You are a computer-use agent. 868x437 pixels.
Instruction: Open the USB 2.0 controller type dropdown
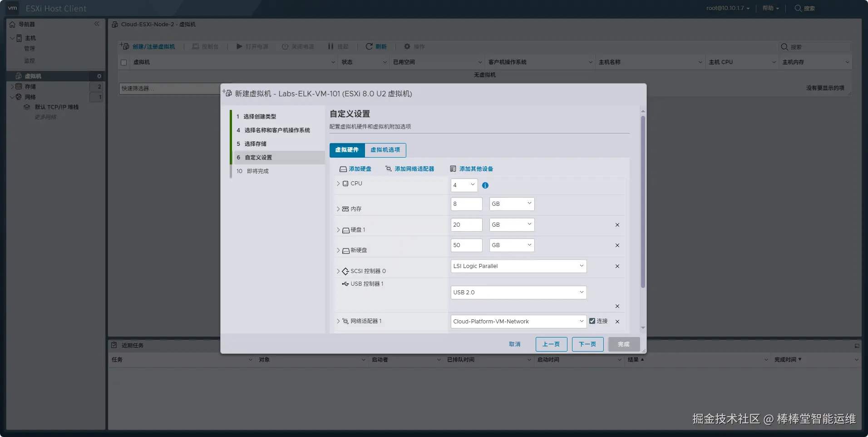click(518, 293)
